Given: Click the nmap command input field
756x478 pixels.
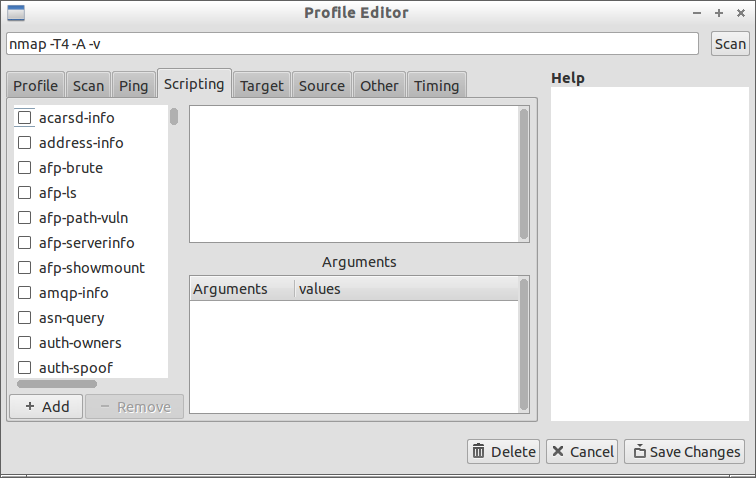Looking at the screenshot, I should pos(352,44).
